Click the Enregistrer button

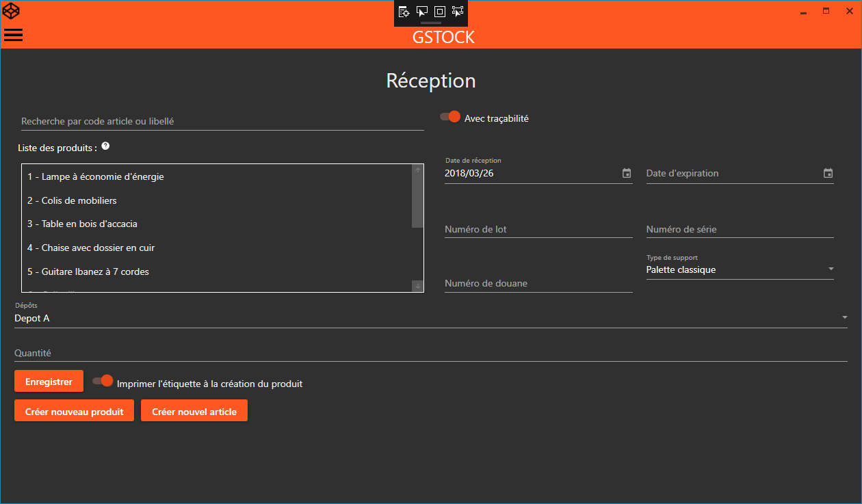(x=49, y=382)
